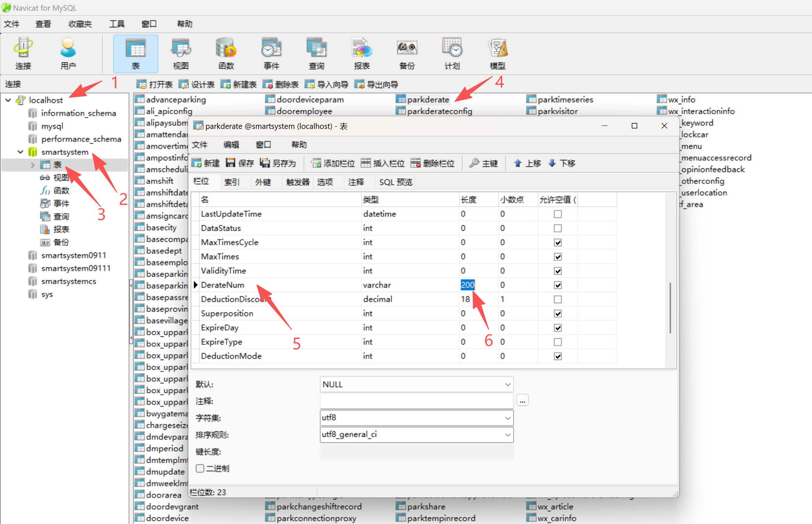Click 上移 (Move Up) arrow icon
The width and height of the screenshot is (812, 524).
coord(527,163)
